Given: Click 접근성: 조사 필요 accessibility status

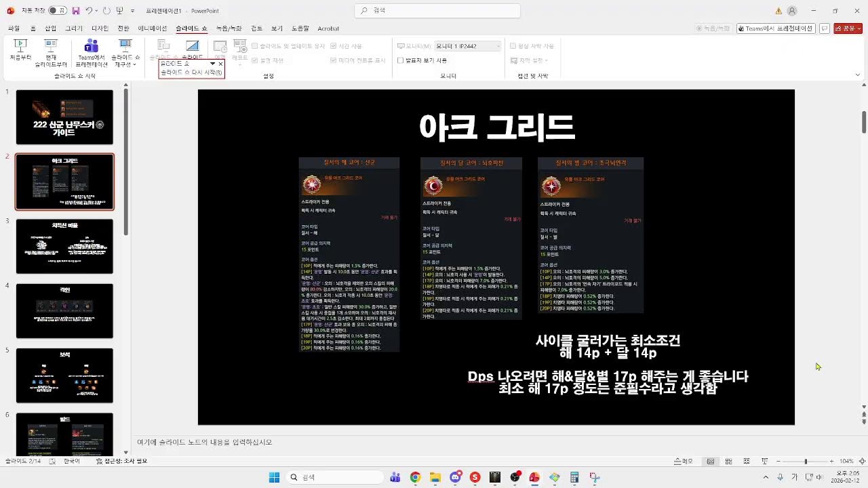Looking at the screenshot, I should [121, 461].
